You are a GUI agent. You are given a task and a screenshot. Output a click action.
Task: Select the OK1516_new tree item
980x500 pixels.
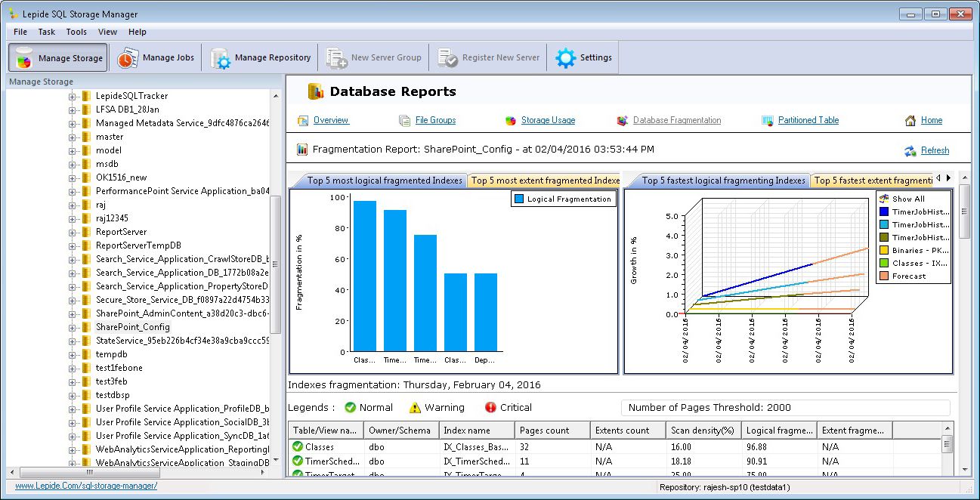[x=121, y=177]
